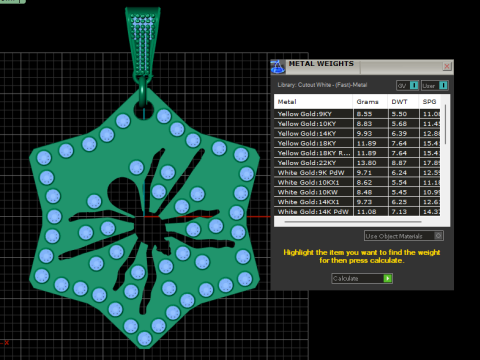Select the Yellow Gold:18KY R... row

click(357, 153)
